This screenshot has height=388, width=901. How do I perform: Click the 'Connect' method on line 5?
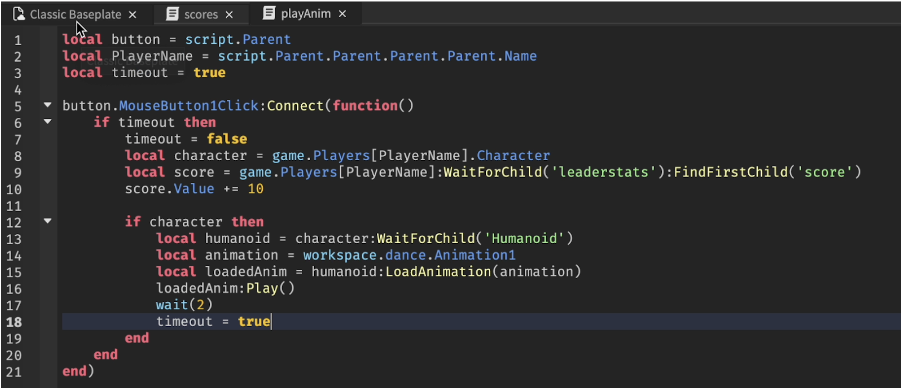(294, 106)
